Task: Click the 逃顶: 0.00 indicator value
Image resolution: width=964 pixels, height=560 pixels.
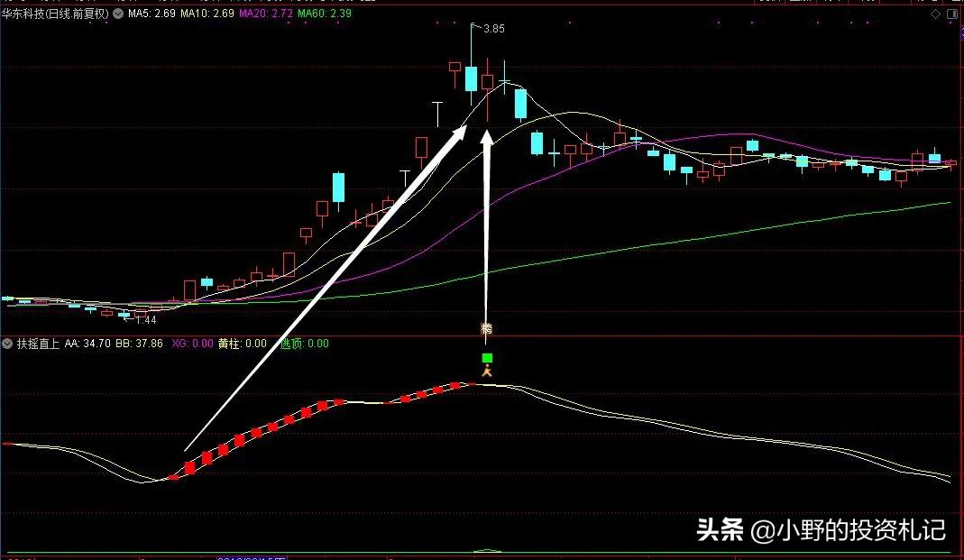Action: point(304,344)
